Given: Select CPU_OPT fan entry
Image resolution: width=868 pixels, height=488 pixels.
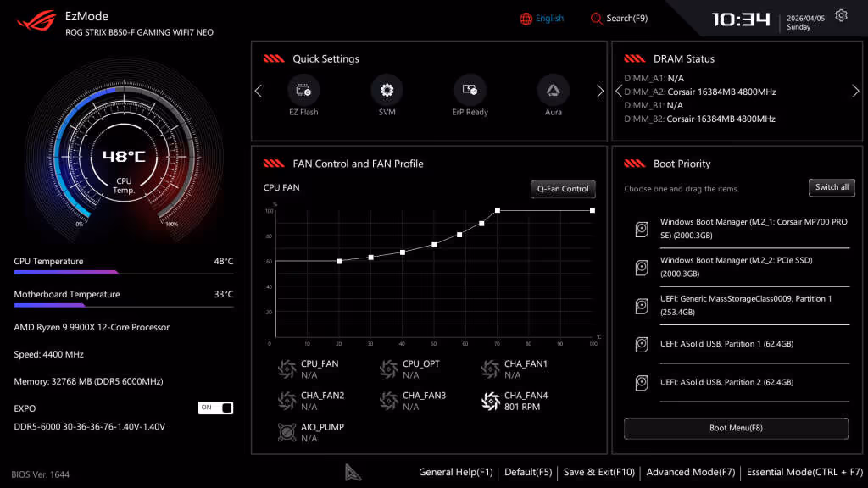Looking at the screenshot, I should click(388, 368).
